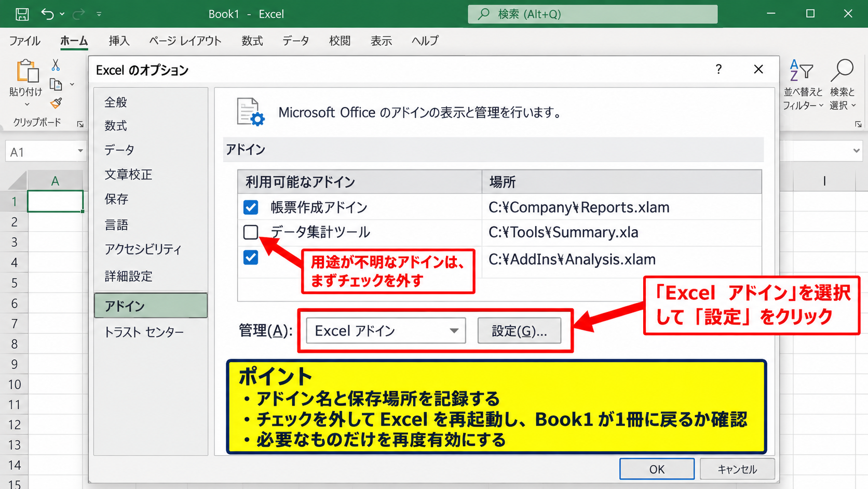Click the Format Painter brush icon
This screenshot has width=868, height=489.
click(56, 103)
